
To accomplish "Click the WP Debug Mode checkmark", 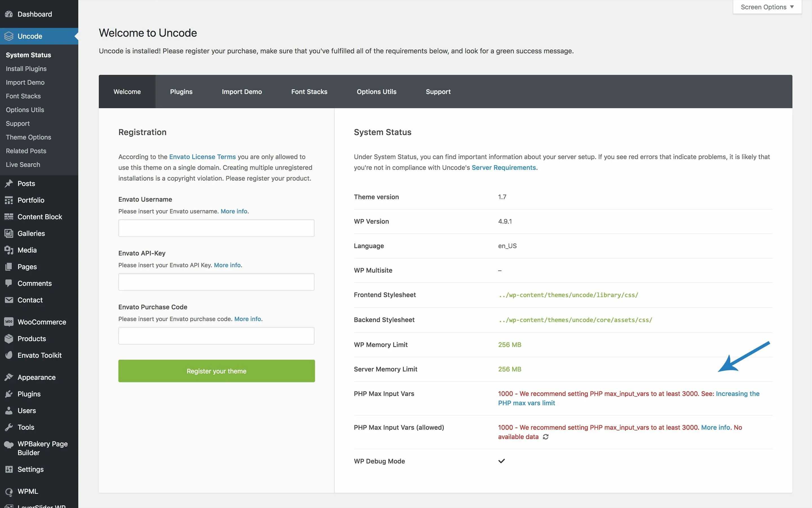I will click(501, 461).
